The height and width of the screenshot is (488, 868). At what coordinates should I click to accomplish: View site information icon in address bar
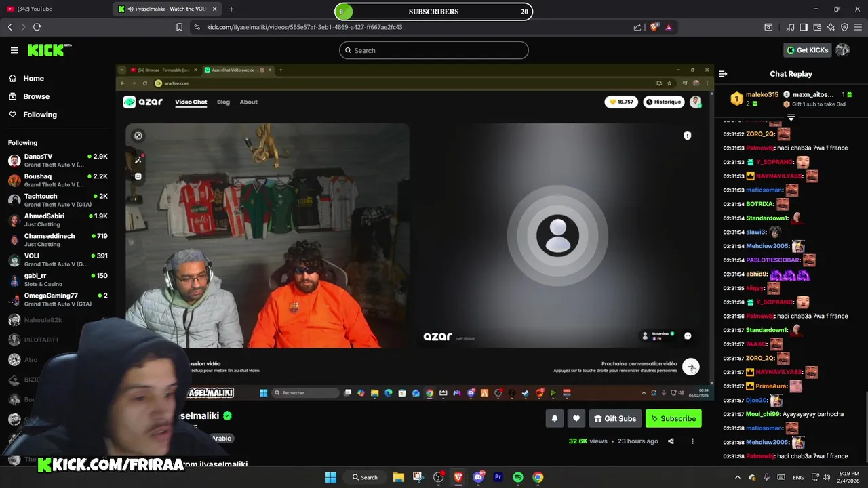(x=197, y=27)
